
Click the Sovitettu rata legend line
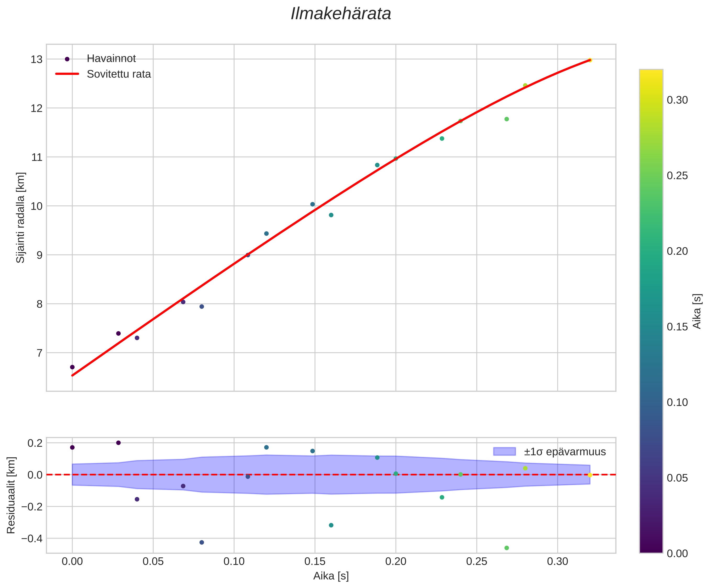point(67,74)
